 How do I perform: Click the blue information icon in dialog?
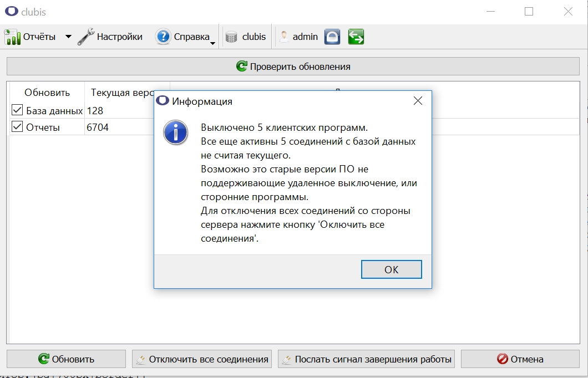[175, 132]
